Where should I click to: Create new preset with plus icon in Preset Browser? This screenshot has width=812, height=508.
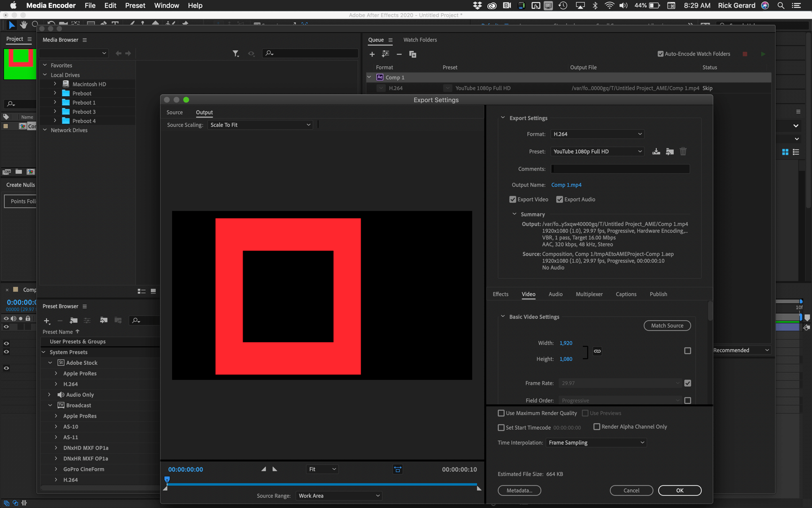(47, 321)
